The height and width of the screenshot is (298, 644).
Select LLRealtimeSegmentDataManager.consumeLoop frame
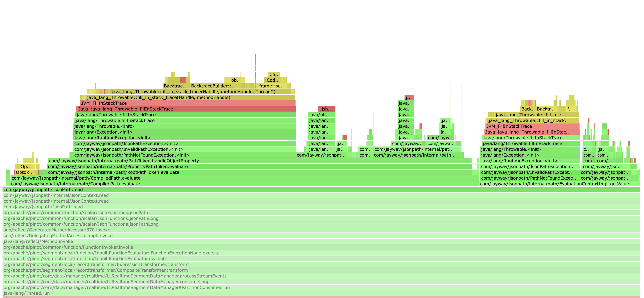[321, 282]
